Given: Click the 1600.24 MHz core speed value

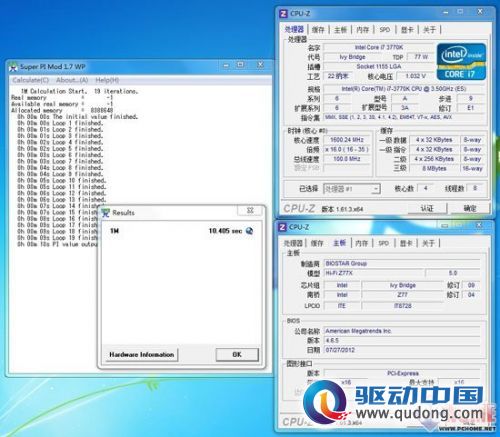Looking at the screenshot, I should (347, 140).
